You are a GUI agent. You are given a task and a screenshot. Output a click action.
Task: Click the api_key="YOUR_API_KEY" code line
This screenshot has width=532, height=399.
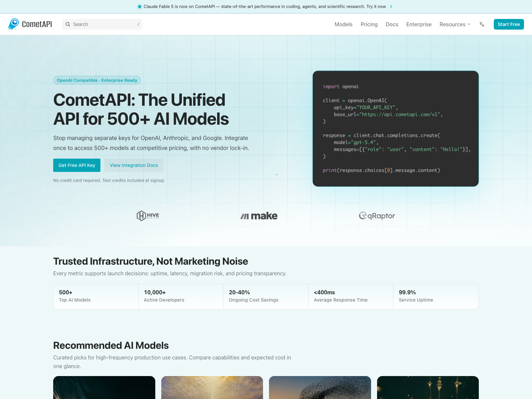(366, 107)
